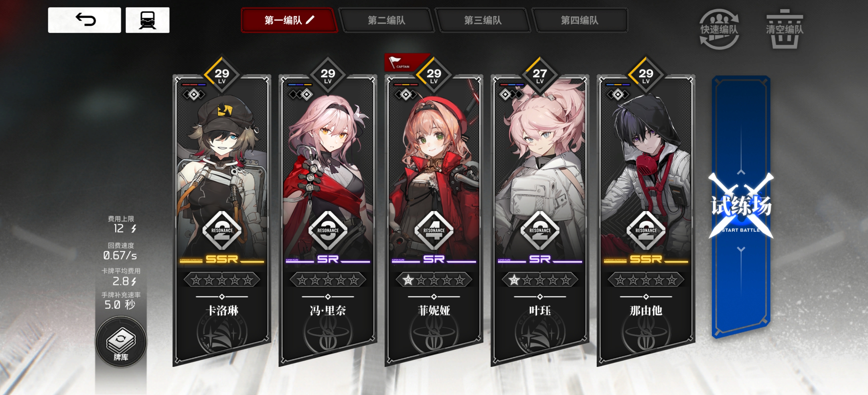Screen dimensions: 868x395
Task: Switch to 第二编队 tab
Action: click(386, 20)
